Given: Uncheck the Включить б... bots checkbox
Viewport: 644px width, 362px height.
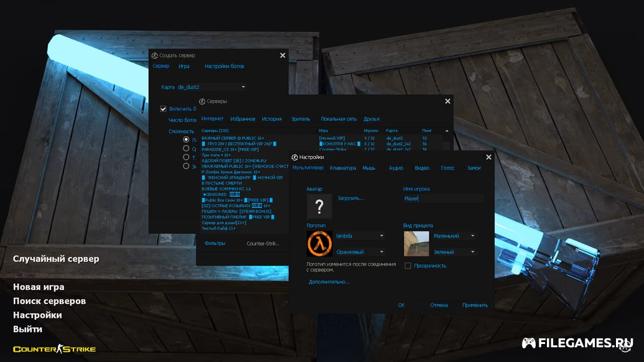Looking at the screenshot, I should 163,109.
